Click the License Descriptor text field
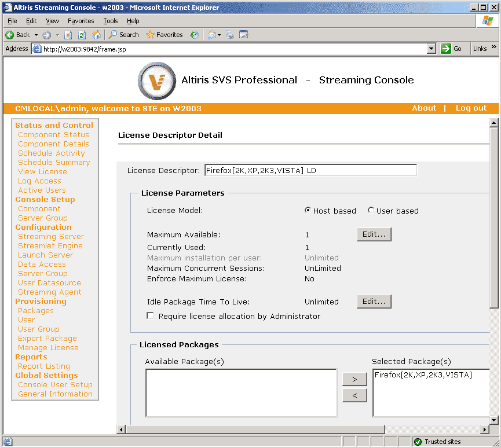 310,170
